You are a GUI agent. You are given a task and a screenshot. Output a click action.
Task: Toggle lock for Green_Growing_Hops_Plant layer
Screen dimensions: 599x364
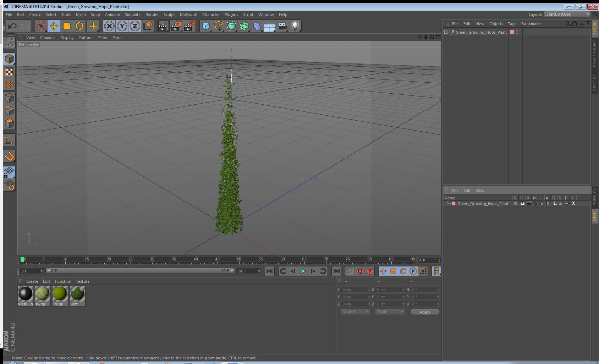pyautogui.click(x=542, y=203)
